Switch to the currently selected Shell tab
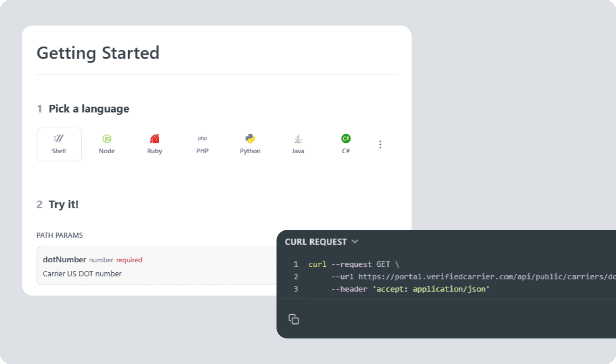 tap(59, 144)
